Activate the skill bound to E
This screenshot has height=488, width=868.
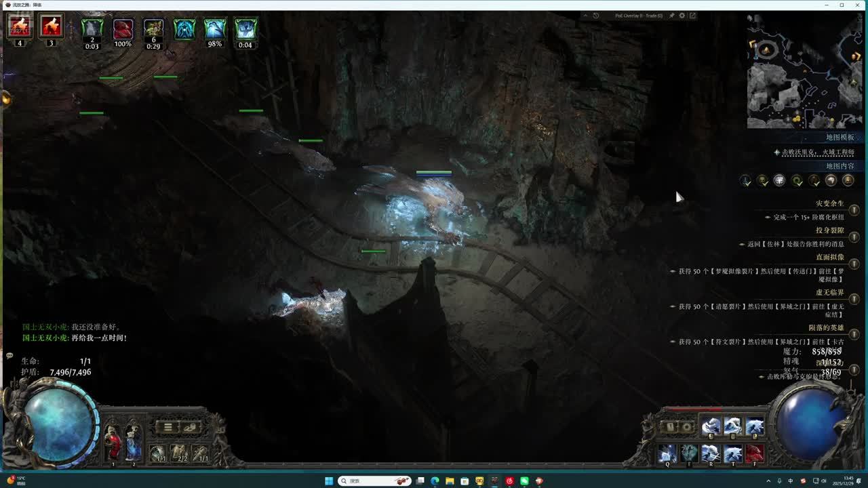click(690, 453)
